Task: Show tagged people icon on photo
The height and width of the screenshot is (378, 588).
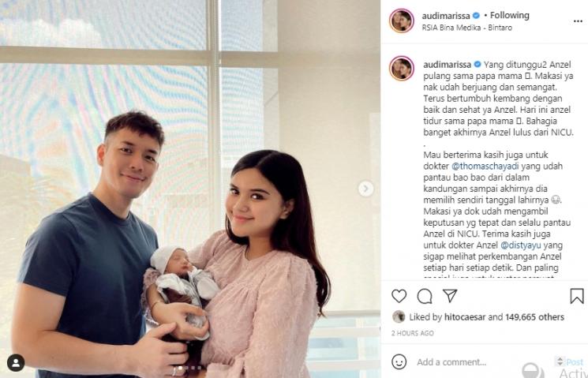Action: [16, 363]
